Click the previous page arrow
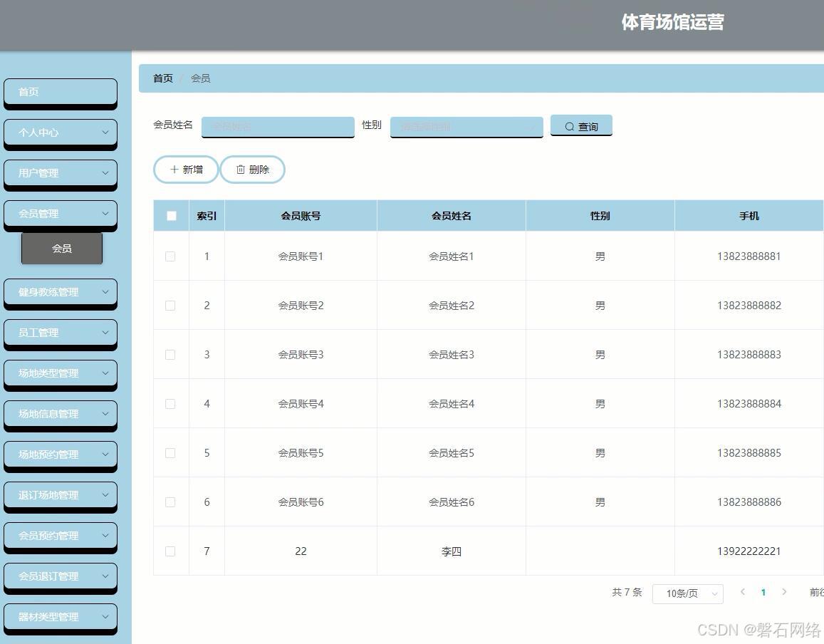 pos(743,592)
